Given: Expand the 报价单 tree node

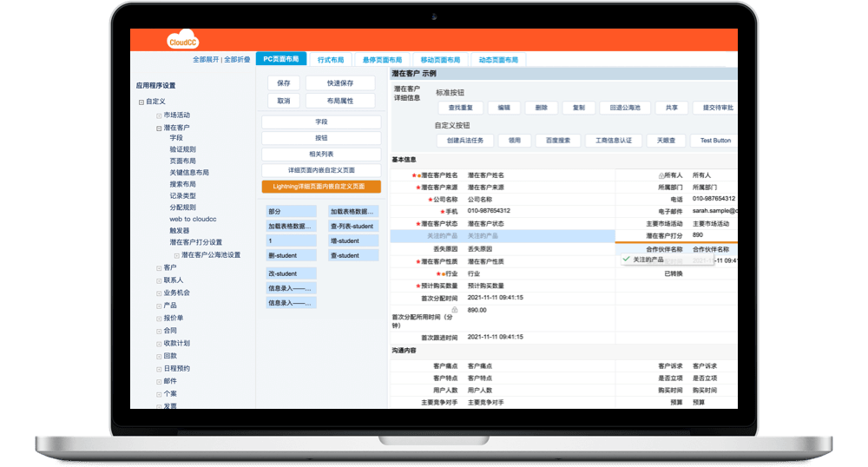Looking at the screenshot, I should [159, 319].
